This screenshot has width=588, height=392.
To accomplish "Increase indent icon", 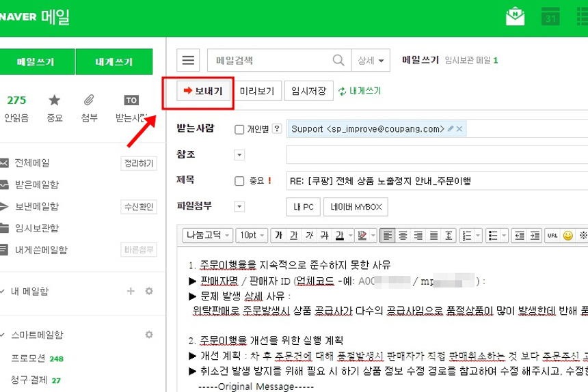I will pos(535,236).
